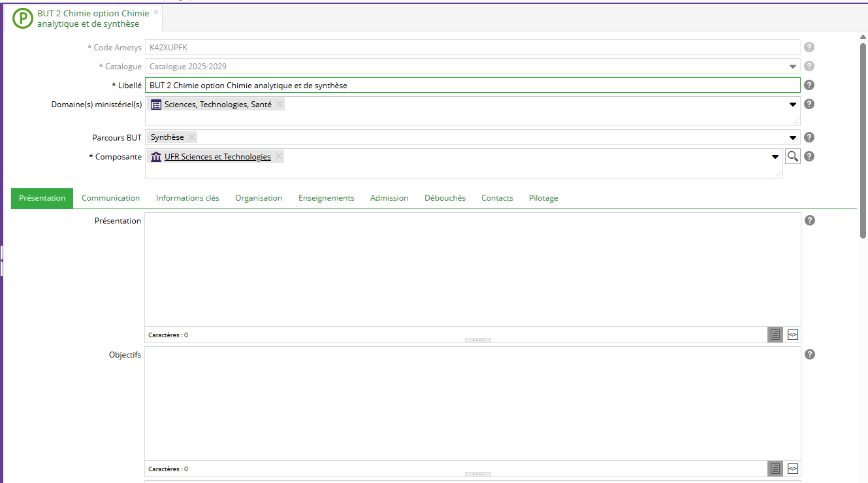Switch Présentation editor to rich text mode
868x483 pixels.
click(x=775, y=335)
